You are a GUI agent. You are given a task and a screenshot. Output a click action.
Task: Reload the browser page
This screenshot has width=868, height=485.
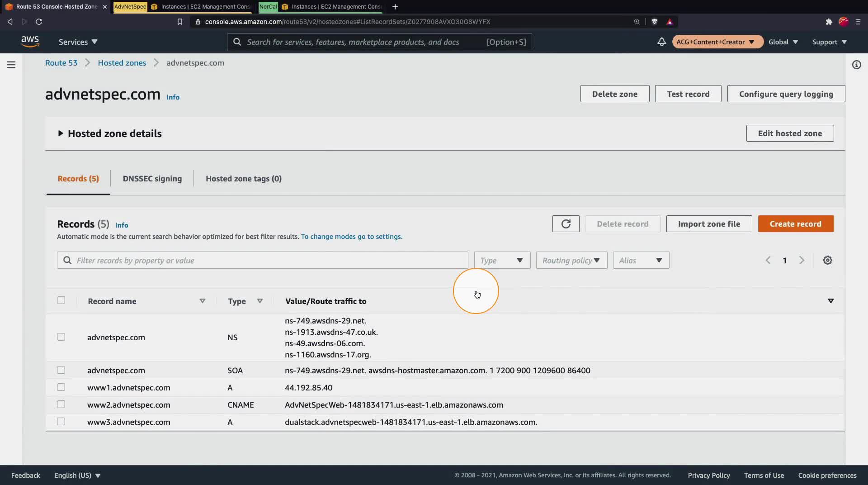[39, 22]
